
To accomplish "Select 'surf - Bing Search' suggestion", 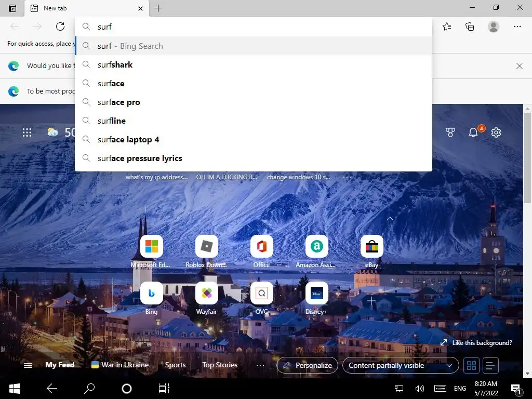I will [254, 46].
